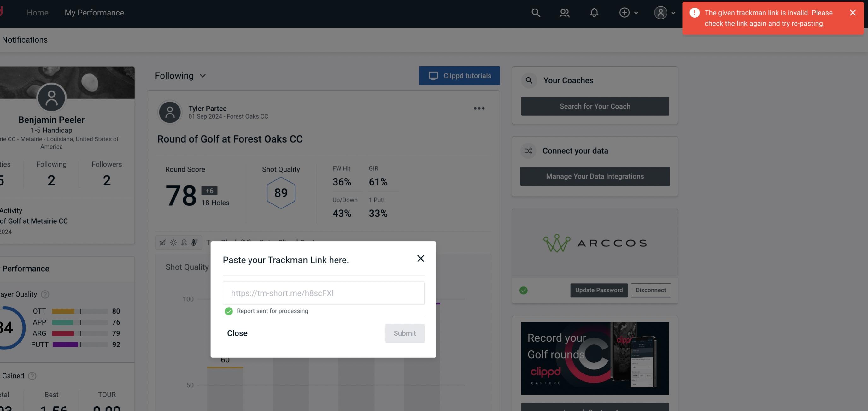Toggle the APP metric visibility bar
The width and height of the screenshot is (868, 411).
pyautogui.click(x=80, y=322)
